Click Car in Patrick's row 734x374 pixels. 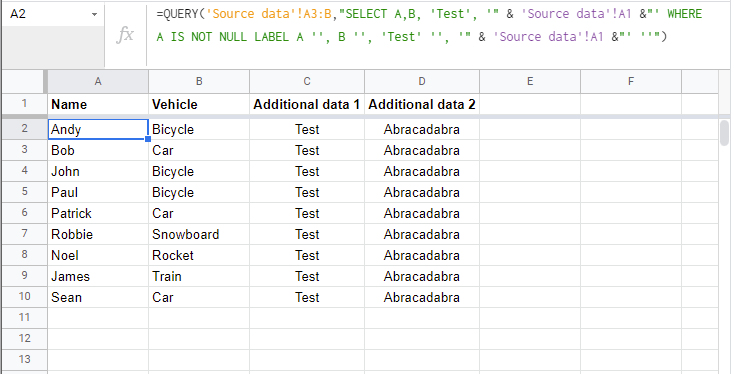point(199,213)
